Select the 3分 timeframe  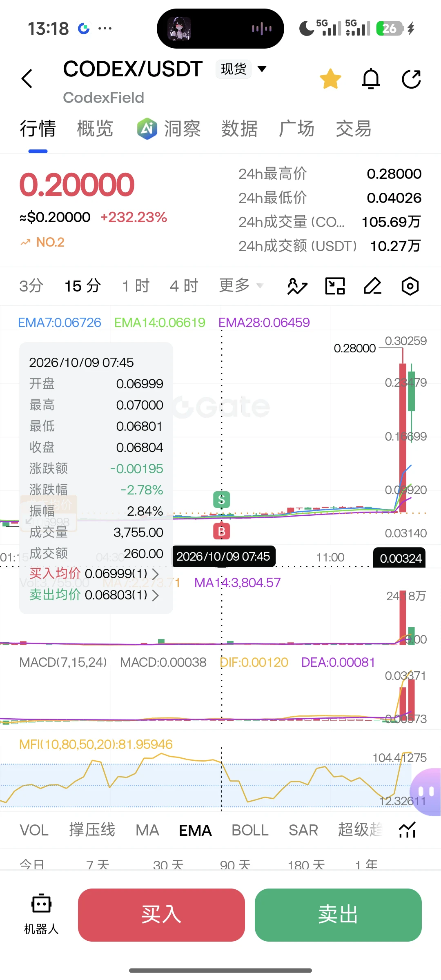pos(31,286)
